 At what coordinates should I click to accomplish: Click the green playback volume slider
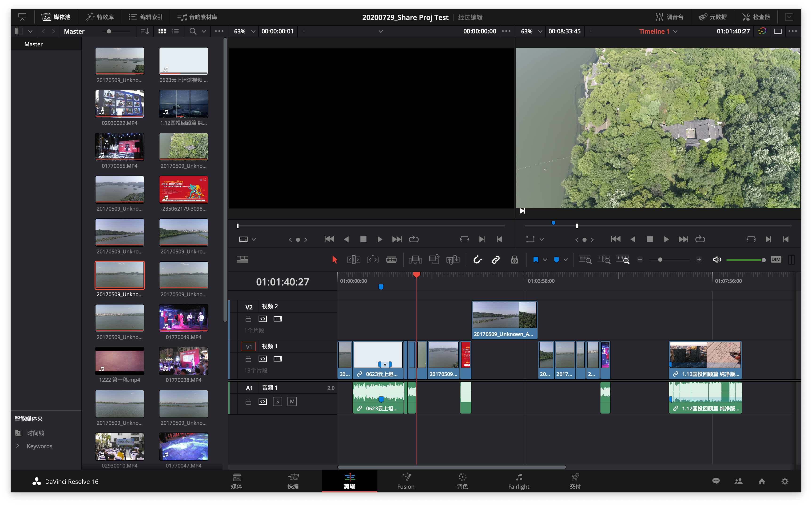(745, 260)
